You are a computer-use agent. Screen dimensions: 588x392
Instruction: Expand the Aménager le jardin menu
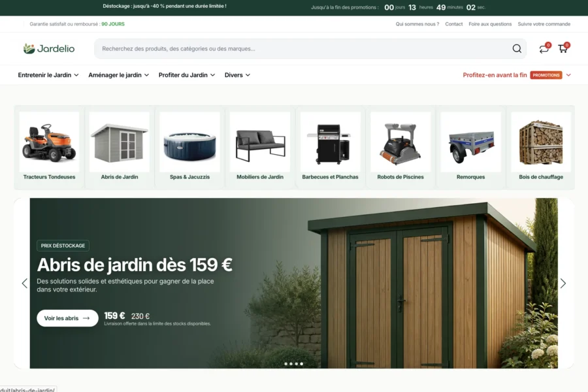(118, 75)
